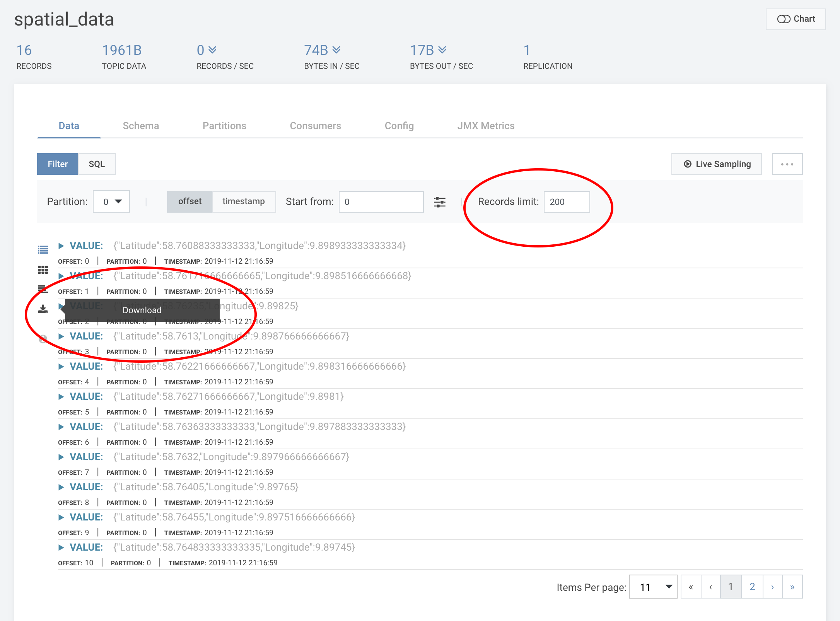Go to previous page of results
The image size is (840, 621).
(x=711, y=587)
